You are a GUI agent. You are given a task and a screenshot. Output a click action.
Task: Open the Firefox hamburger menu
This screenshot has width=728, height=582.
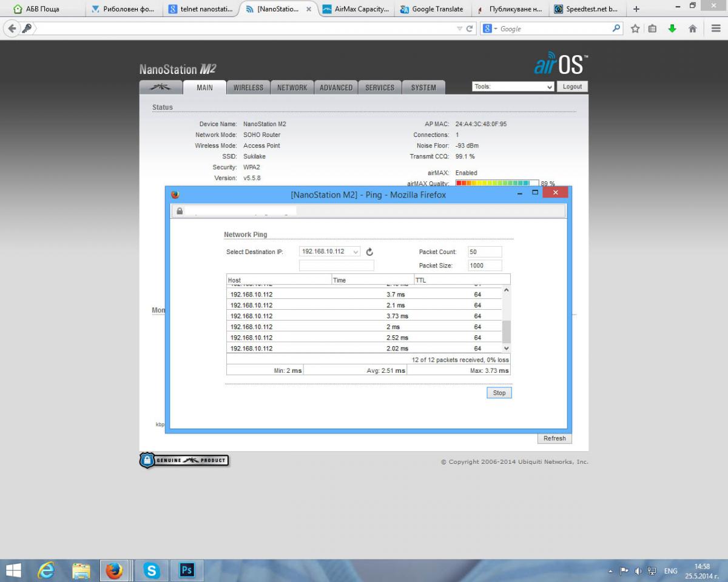(x=716, y=28)
